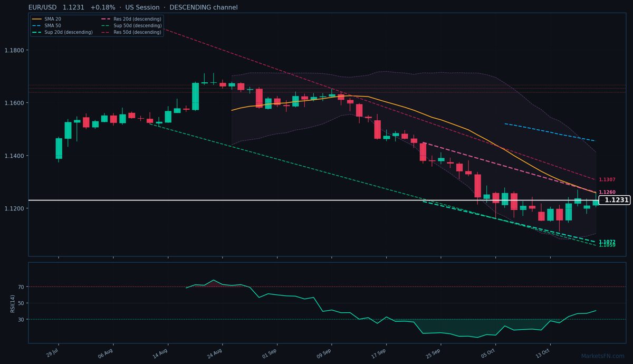Click the +0.18% change value

(103, 7)
